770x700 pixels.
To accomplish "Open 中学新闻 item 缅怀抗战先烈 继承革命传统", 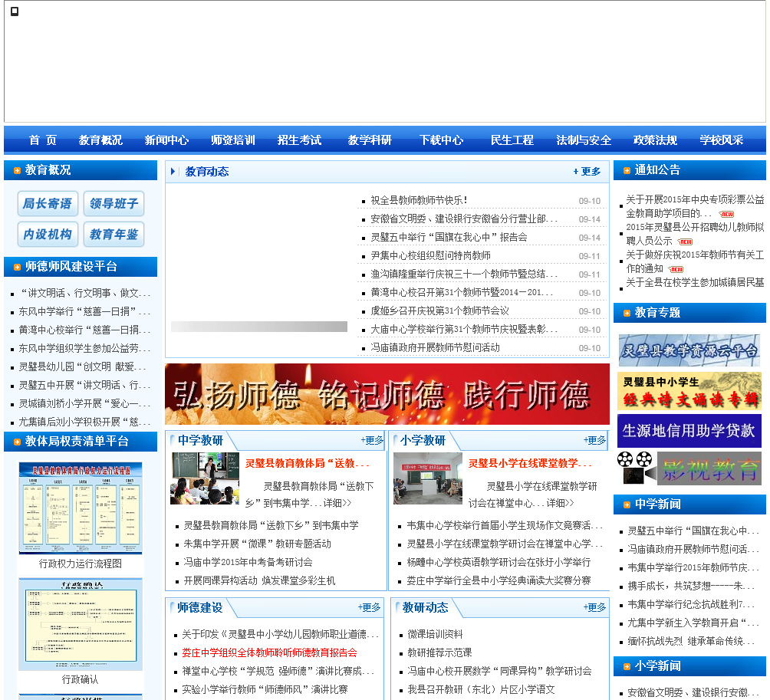I will tap(690, 641).
